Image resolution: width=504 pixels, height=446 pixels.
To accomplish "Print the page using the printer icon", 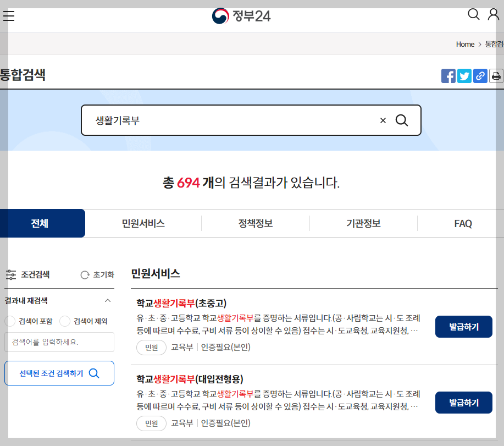I will pyautogui.click(x=496, y=76).
